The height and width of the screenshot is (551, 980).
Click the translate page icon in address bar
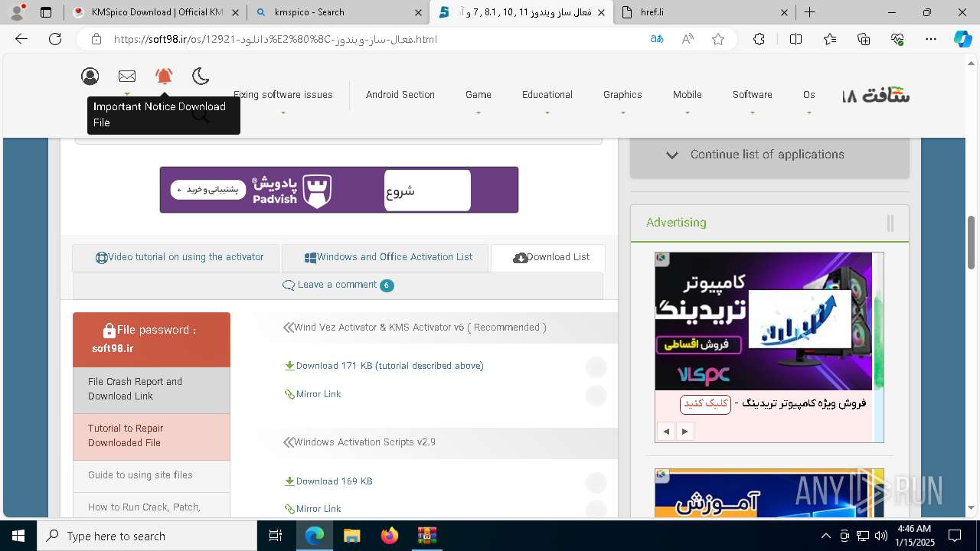click(657, 39)
